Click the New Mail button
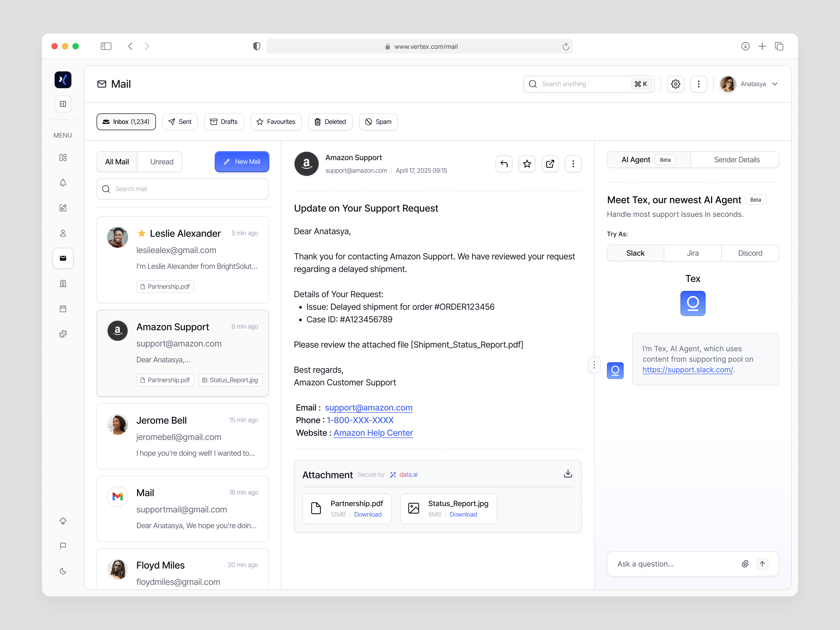 tap(242, 162)
